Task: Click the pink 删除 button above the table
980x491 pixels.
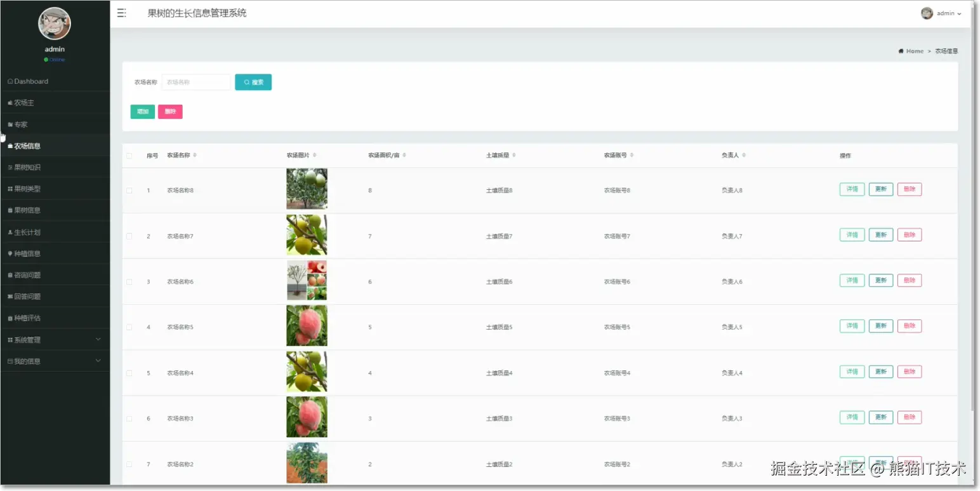Action: (170, 112)
